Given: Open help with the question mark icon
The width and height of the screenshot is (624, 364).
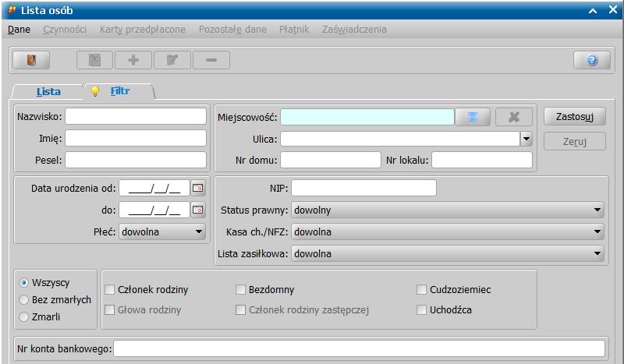Looking at the screenshot, I should (x=592, y=61).
